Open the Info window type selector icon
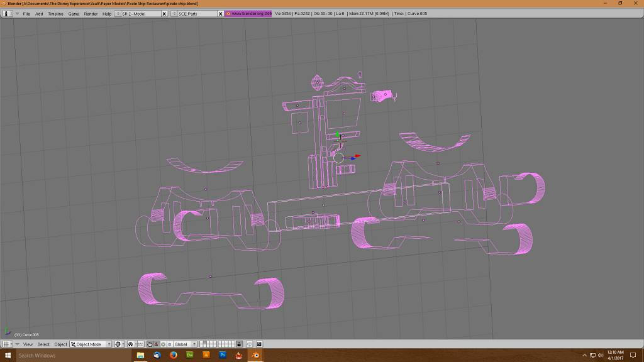Screen dimensions: 644x362 [6, 14]
